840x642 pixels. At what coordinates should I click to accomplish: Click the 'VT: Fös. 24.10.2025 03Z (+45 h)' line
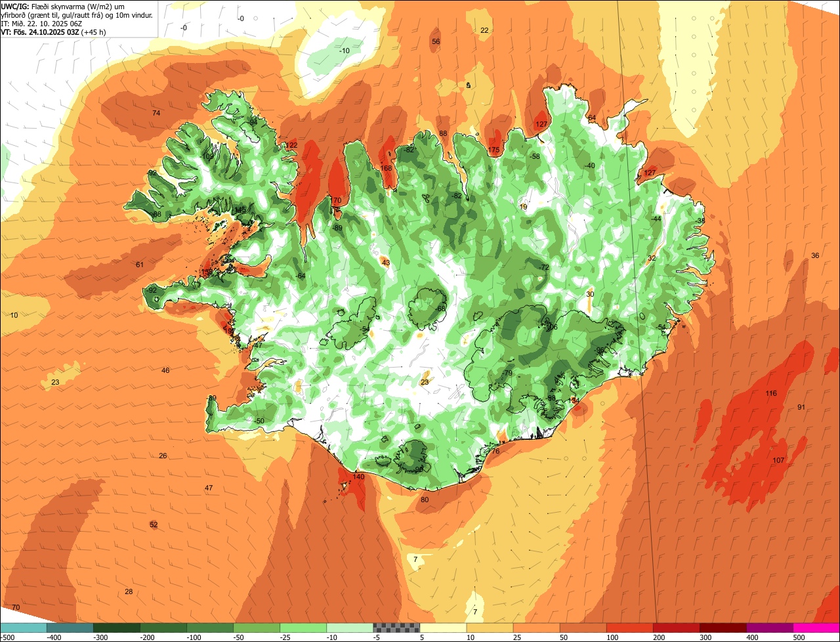pyautogui.click(x=53, y=32)
